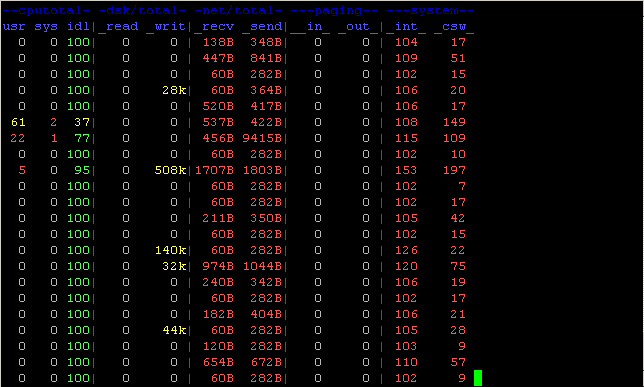The width and height of the screenshot is (644, 387).
Task: Select the idl value 77
Action: [82, 138]
